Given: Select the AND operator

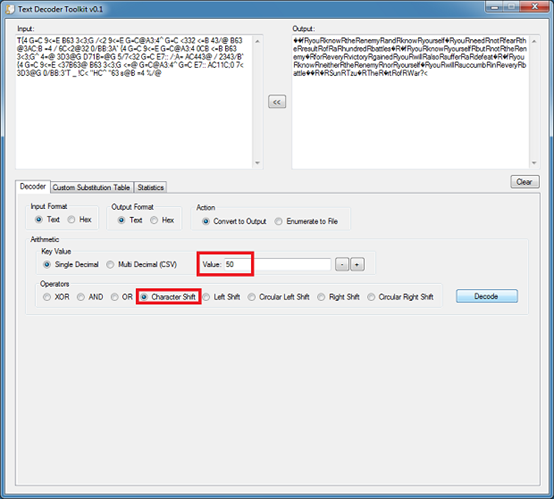Looking at the screenshot, I should tap(90, 297).
